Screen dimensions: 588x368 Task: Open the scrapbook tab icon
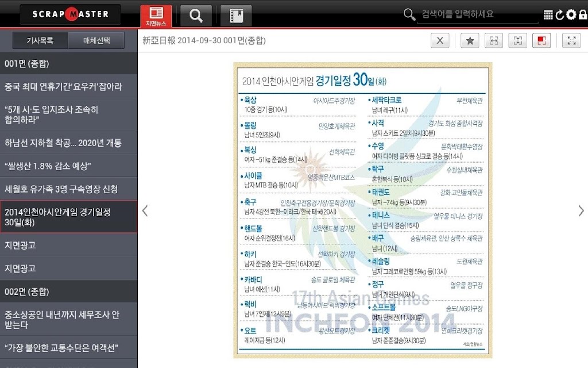pos(236,16)
